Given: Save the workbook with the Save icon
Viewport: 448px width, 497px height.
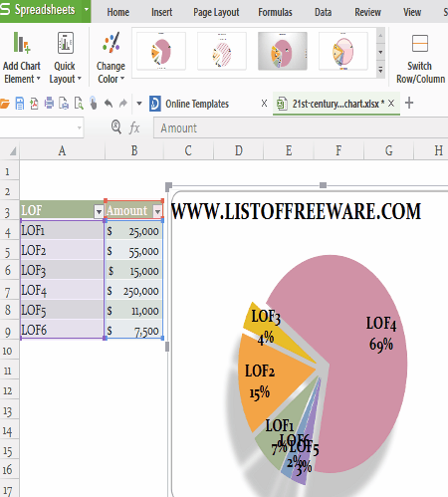Looking at the screenshot, I should 20,104.
